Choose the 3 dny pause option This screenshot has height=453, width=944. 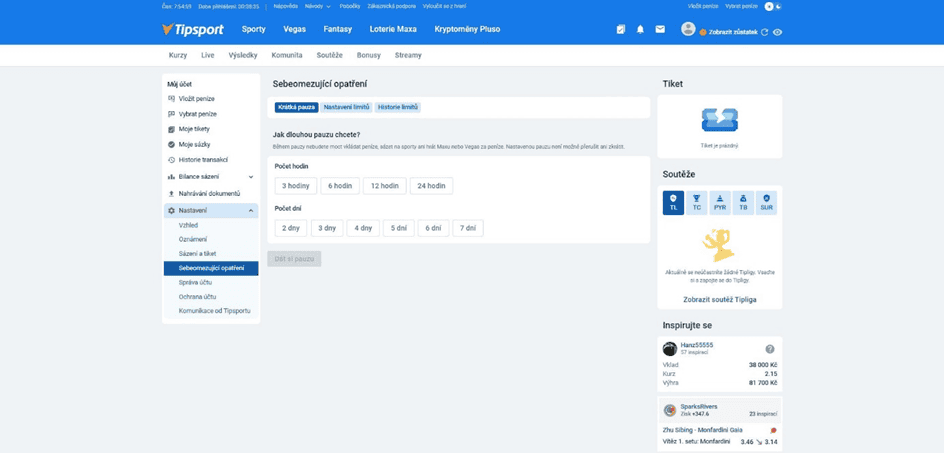click(x=327, y=228)
